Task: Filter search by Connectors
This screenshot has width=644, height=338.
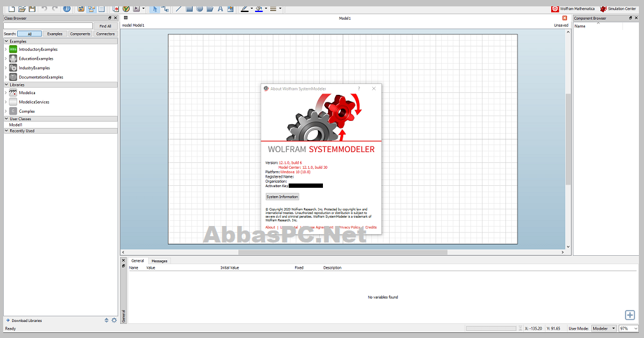Action: click(x=106, y=34)
